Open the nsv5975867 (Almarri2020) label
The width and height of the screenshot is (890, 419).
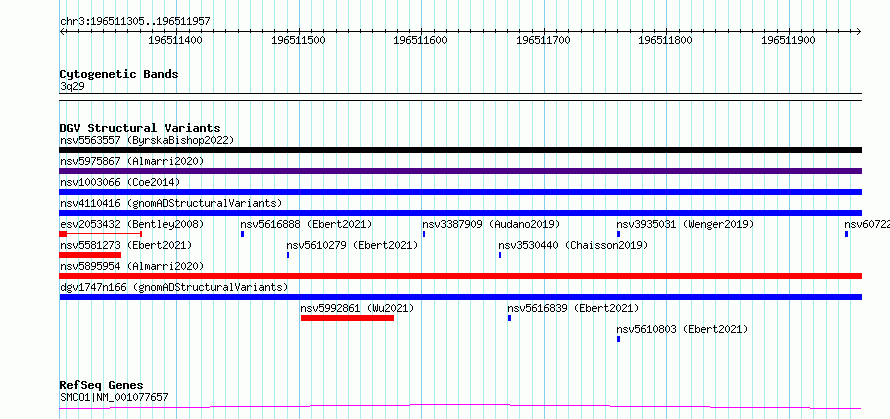(132, 161)
